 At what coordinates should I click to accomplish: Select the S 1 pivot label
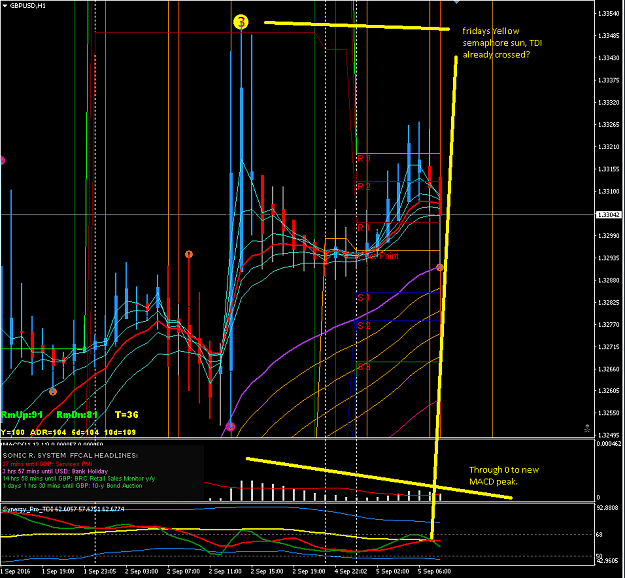click(364, 297)
